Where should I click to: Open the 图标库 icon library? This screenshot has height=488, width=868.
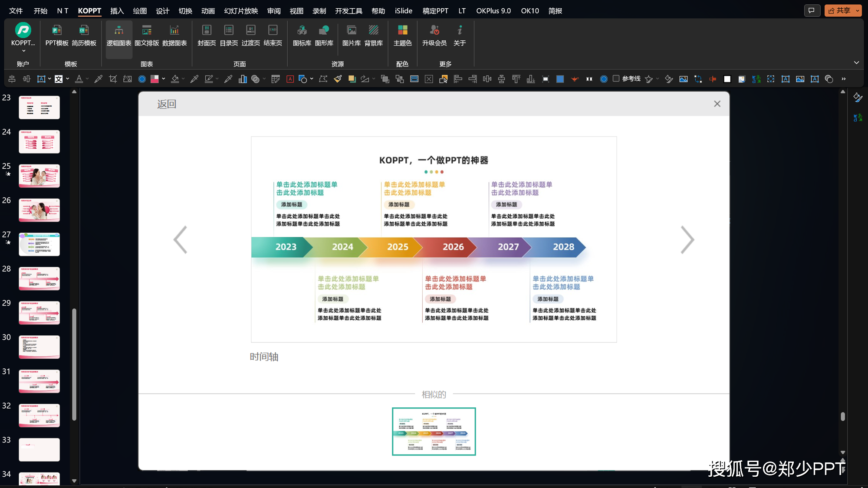tap(302, 35)
